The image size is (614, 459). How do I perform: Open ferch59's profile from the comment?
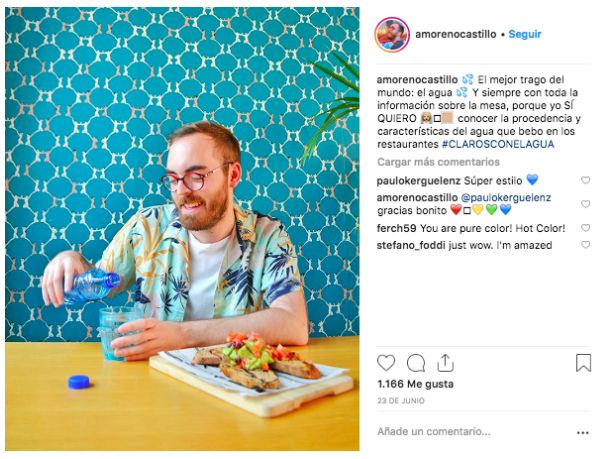click(x=396, y=228)
